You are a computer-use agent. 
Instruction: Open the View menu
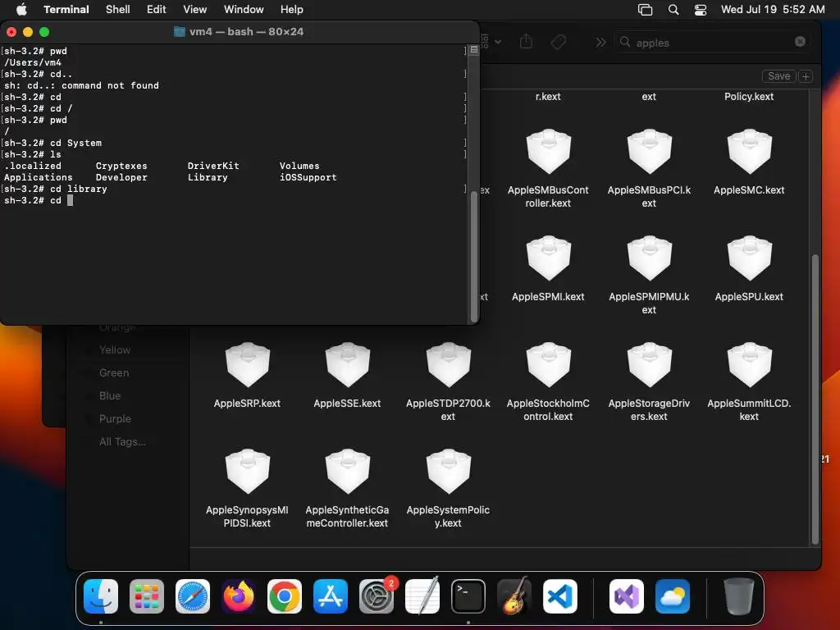(x=194, y=9)
